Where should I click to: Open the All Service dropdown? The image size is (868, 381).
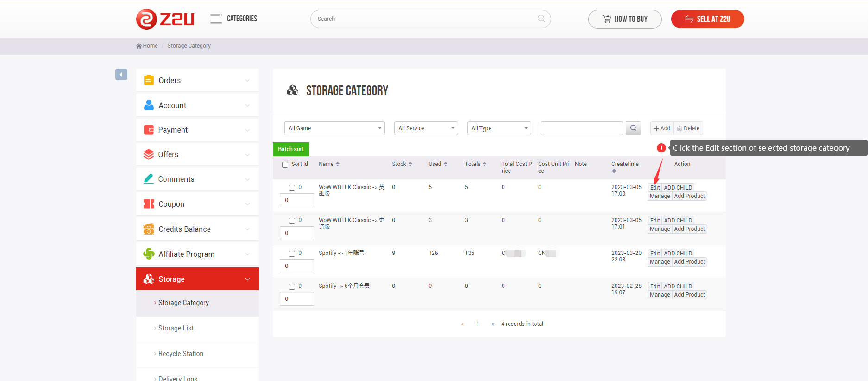(x=426, y=128)
